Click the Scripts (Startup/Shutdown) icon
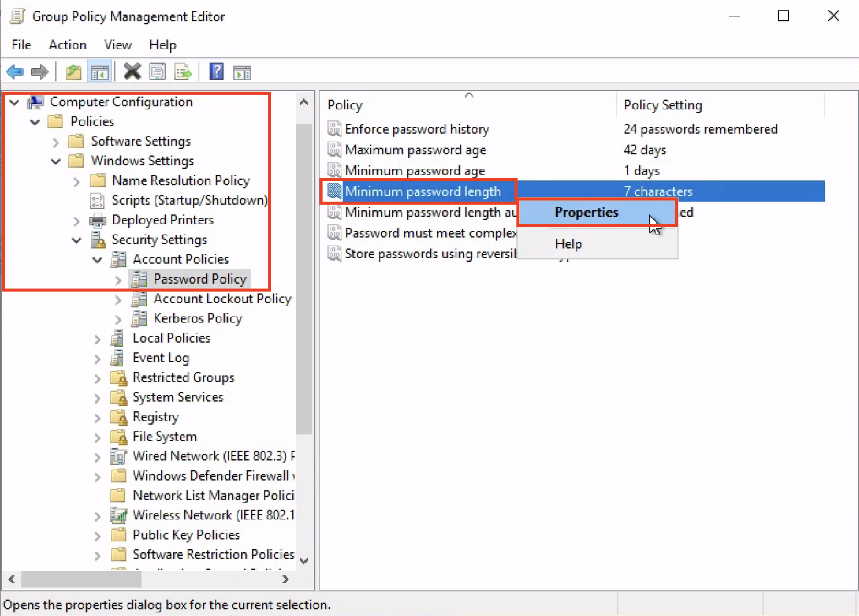Screen dimensions: 859x616 click(x=97, y=200)
